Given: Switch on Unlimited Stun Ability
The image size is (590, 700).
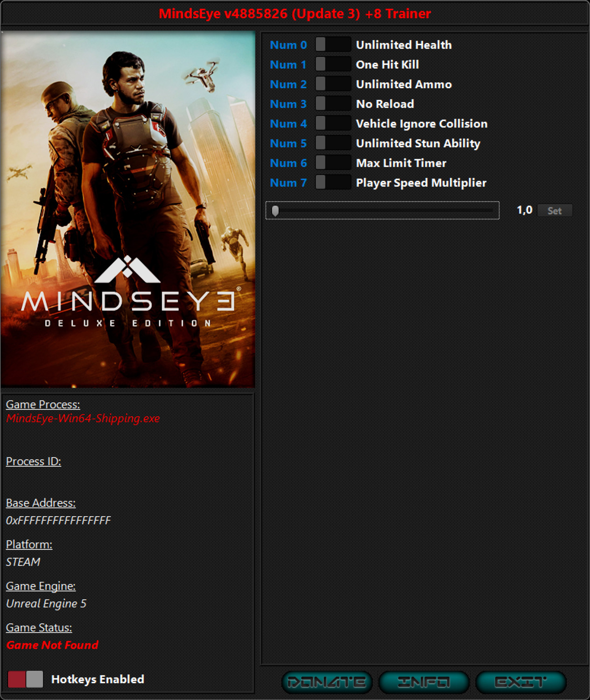Looking at the screenshot, I should pyautogui.click(x=333, y=143).
